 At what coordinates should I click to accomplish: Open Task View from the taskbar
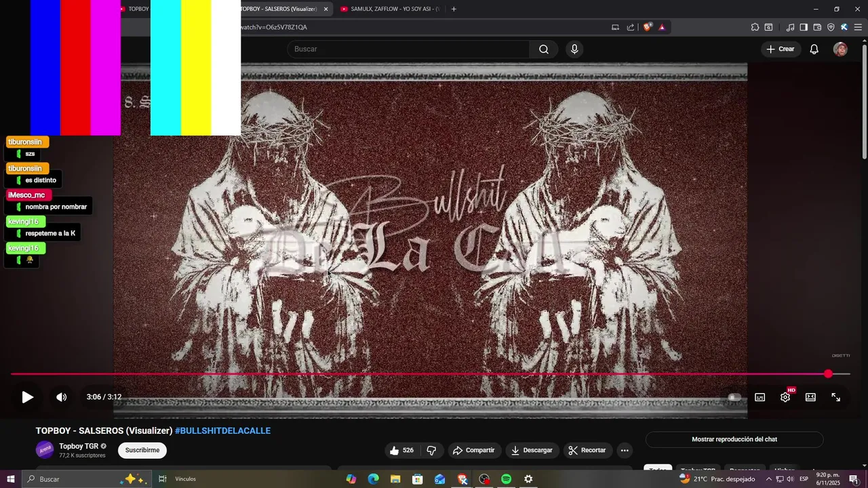(x=162, y=479)
